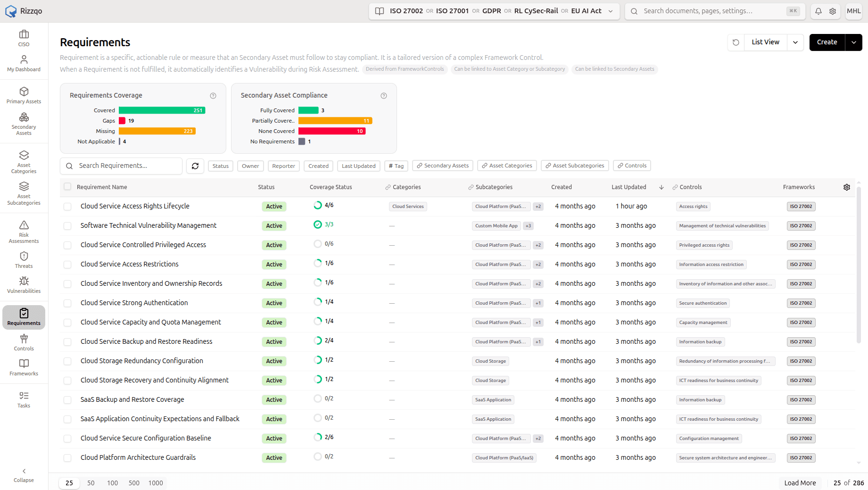Open the List View dropdown arrow
This screenshot has width=868, height=490.
[795, 42]
